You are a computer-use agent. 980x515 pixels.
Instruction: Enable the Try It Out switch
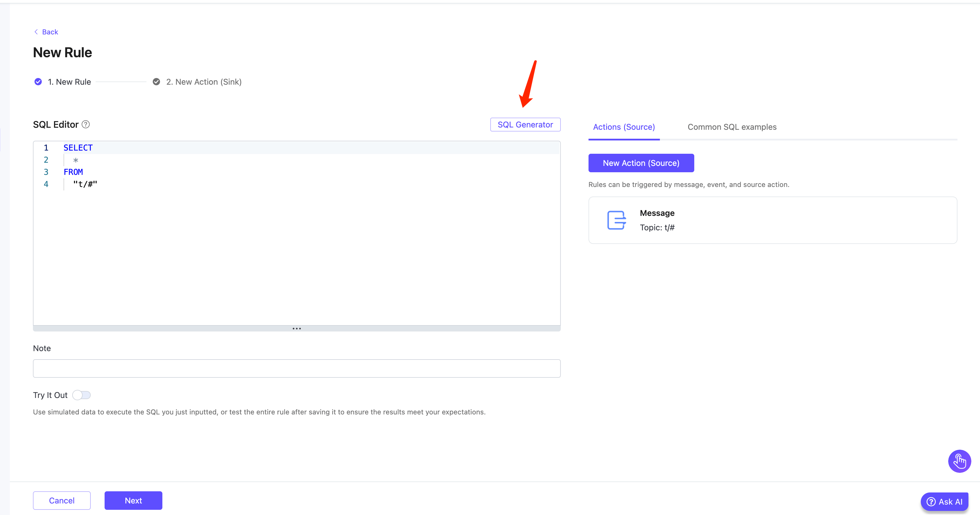[x=81, y=395]
